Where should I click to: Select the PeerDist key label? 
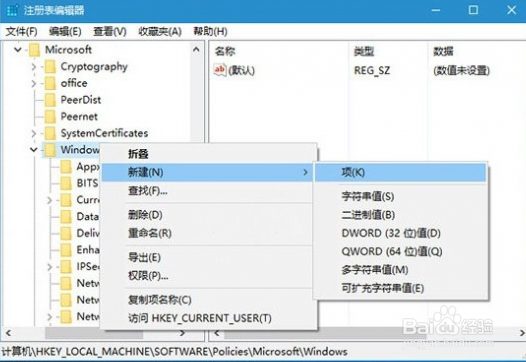81,100
